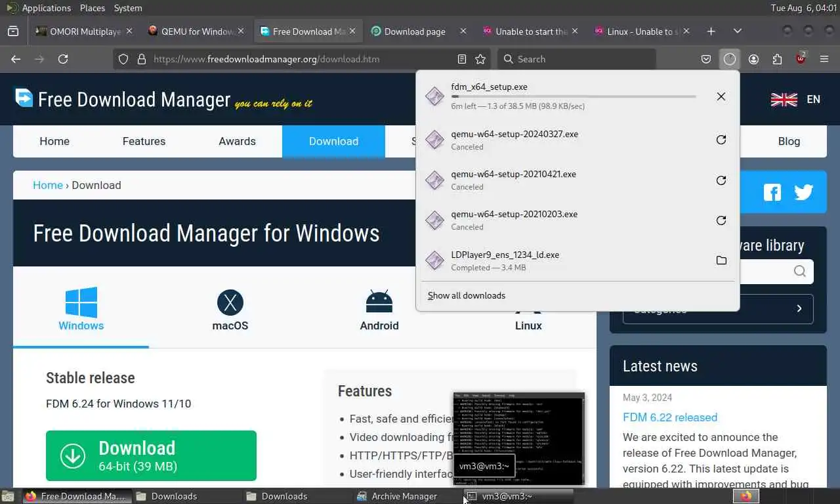Open the Home navigation item

coord(54,141)
